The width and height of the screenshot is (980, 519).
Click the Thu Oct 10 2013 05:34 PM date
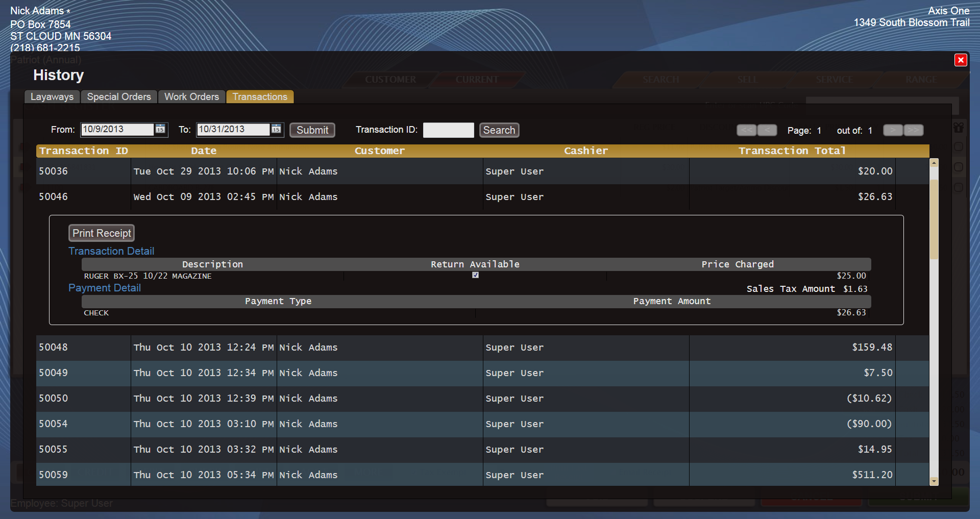coord(204,475)
